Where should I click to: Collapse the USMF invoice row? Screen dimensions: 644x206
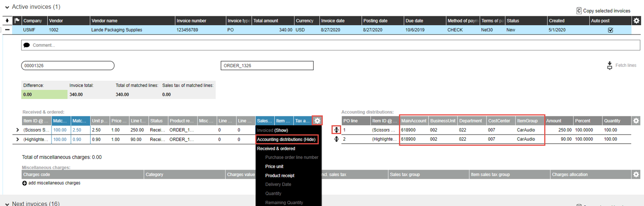tap(7, 30)
